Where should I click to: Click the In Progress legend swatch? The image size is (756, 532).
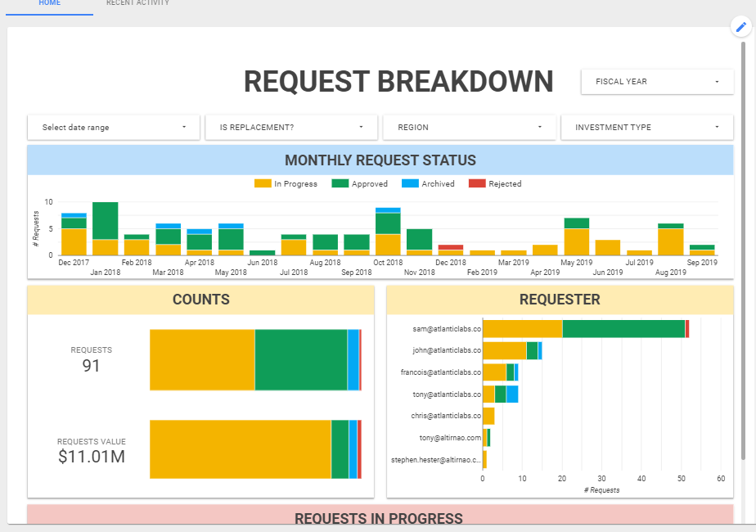(263, 184)
